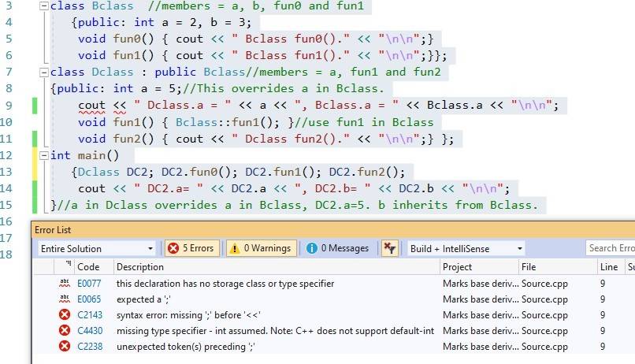
Task: Click line number 12 in the gutter
Action: 6,155
